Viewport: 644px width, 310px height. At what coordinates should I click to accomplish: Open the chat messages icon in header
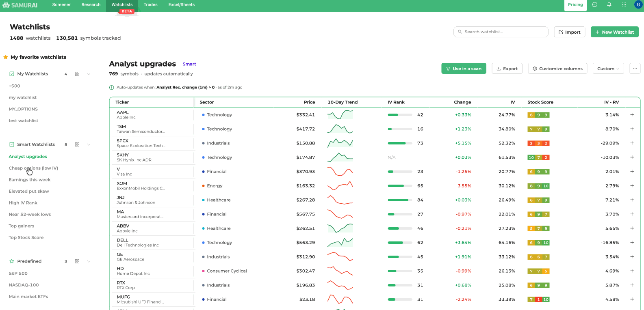(595, 5)
